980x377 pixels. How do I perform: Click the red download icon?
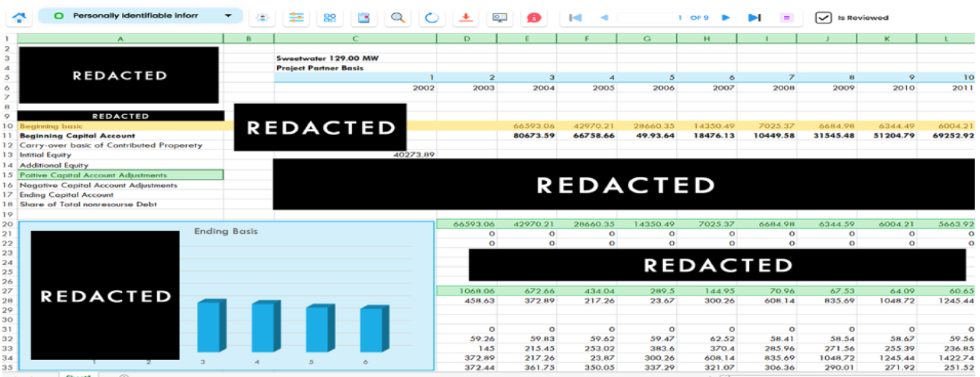click(466, 17)
